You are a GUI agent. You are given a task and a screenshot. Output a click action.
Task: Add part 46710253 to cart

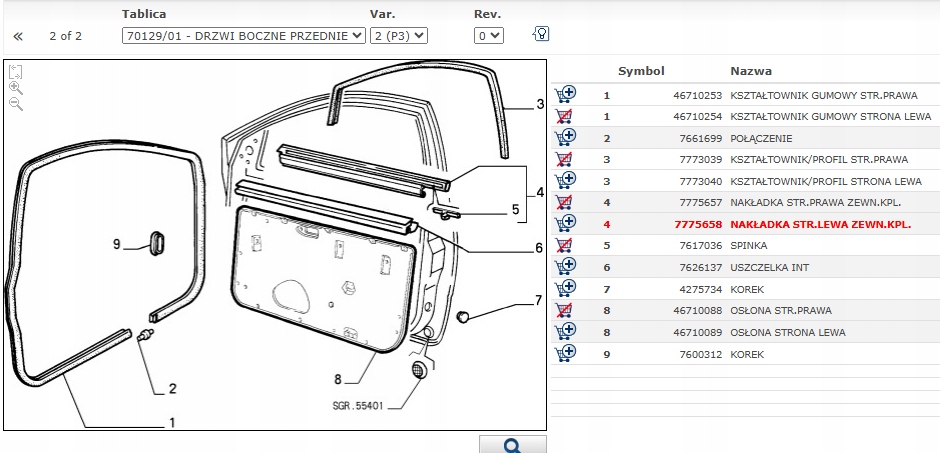[x=565, y=94]
